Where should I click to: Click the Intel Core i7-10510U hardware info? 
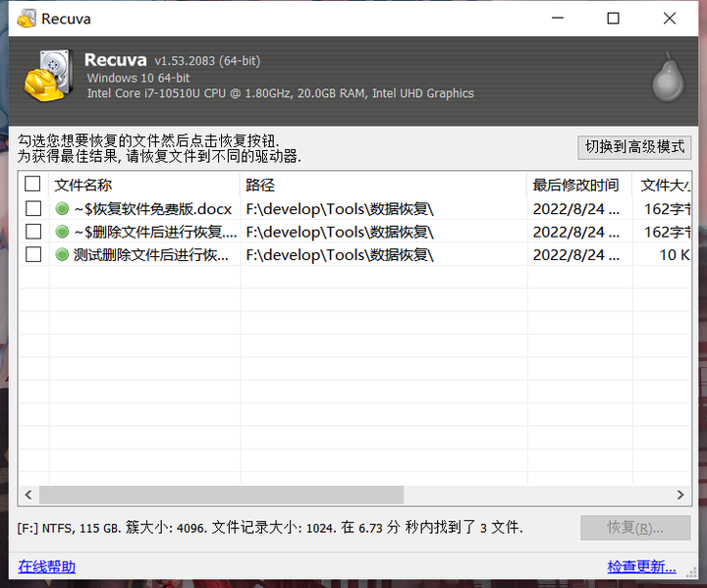click(281, 93)
